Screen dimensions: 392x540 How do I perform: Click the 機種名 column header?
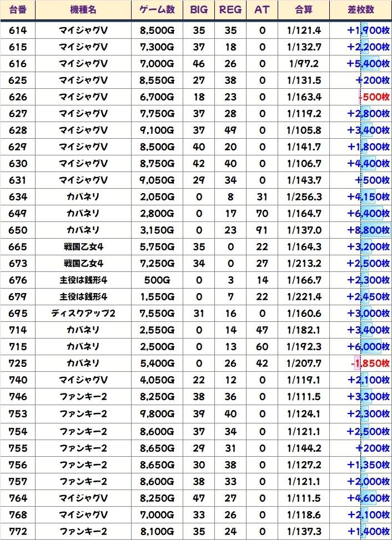(x=83, y=10)
